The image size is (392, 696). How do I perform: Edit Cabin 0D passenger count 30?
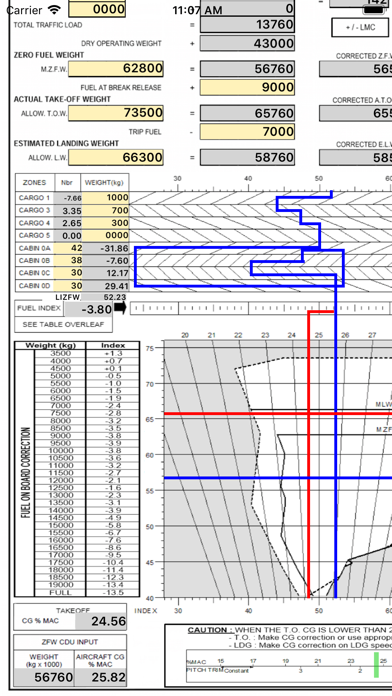[68, 286]
